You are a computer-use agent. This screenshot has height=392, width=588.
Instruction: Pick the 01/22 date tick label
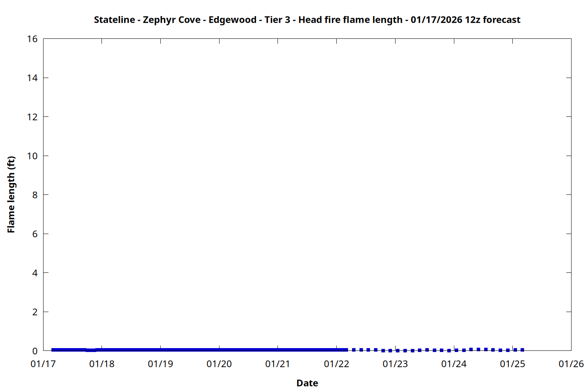[336, 364]
